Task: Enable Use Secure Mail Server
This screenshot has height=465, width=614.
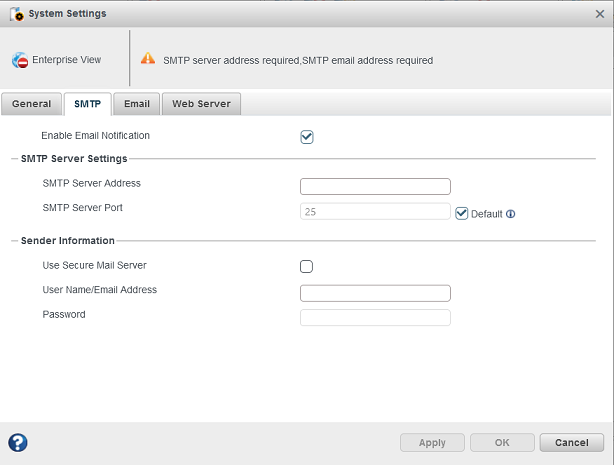Action: [307, 266]
